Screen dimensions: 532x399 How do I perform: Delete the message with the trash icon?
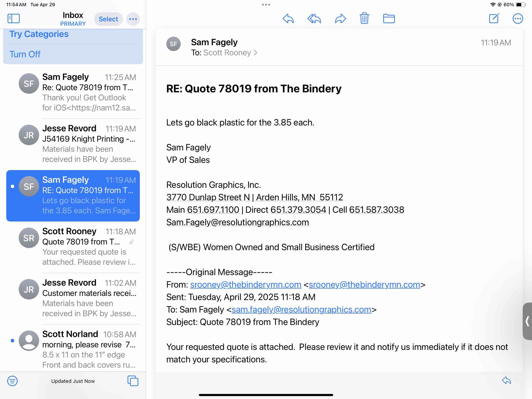point(364,18)
